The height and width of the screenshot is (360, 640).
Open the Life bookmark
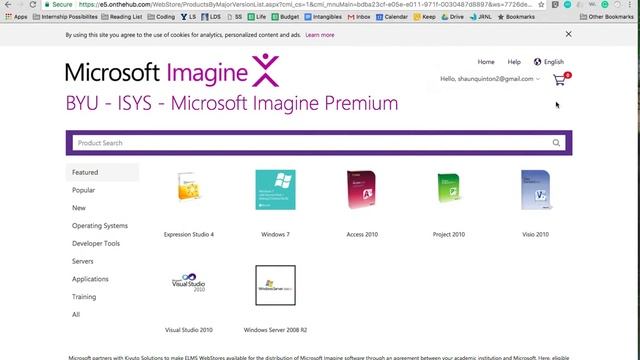click(x=257, y=17)
